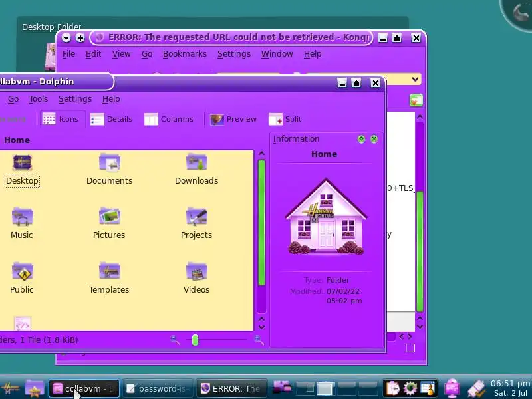The image size is (532, 399).
Task: Click the plus button in Konqueror title bar
Action: [x=80, y=38]
